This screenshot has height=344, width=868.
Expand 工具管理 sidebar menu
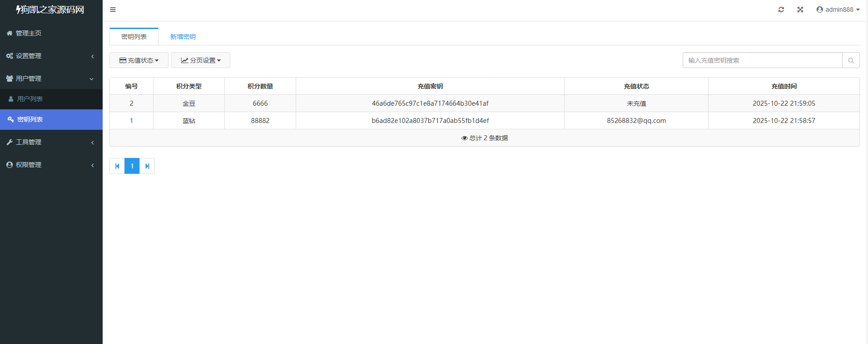[x=51, y=142]
